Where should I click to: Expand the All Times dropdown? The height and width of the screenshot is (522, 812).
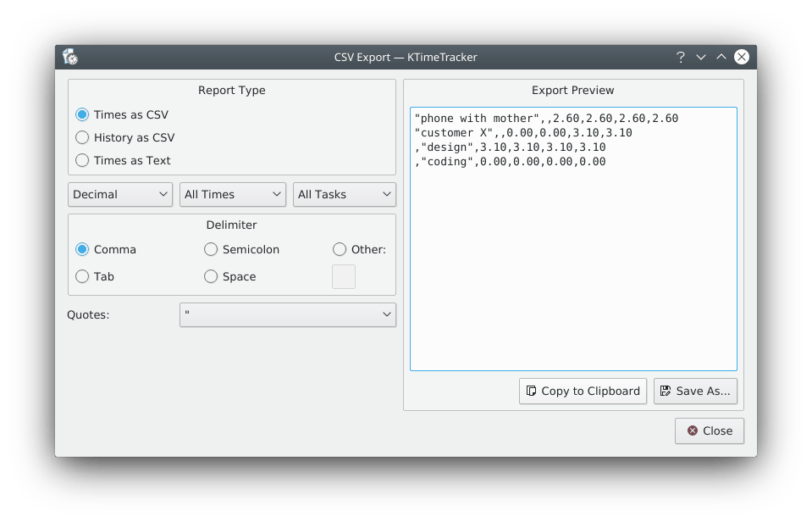click(232, 194)
